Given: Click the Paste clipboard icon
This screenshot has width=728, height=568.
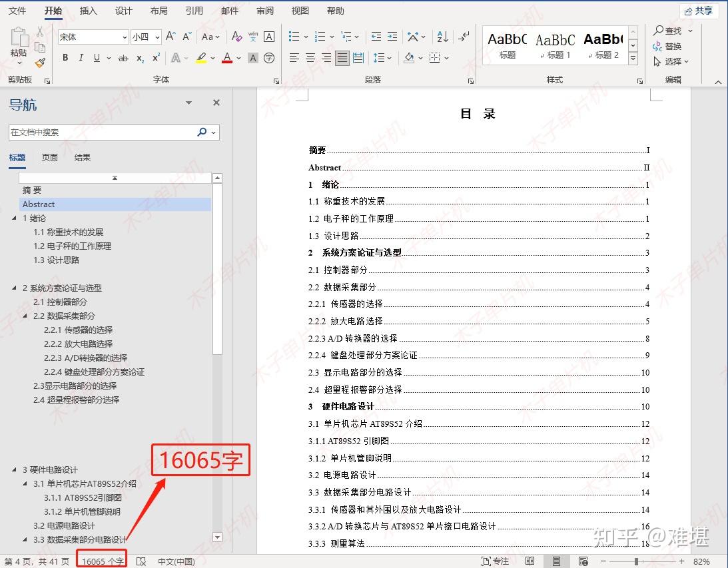Looking at the screenshot, I should tap(19, 36).
